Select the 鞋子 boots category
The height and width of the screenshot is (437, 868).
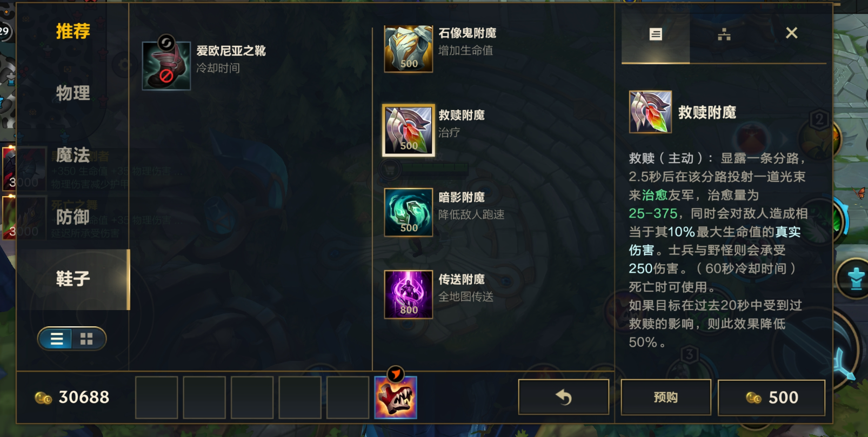click(x=73, y=279)
